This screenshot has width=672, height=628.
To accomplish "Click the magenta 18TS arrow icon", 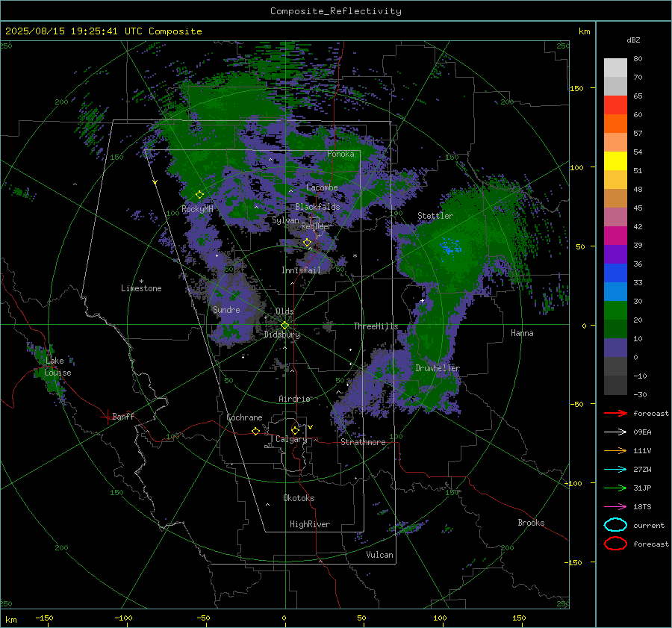I will 615,507.
